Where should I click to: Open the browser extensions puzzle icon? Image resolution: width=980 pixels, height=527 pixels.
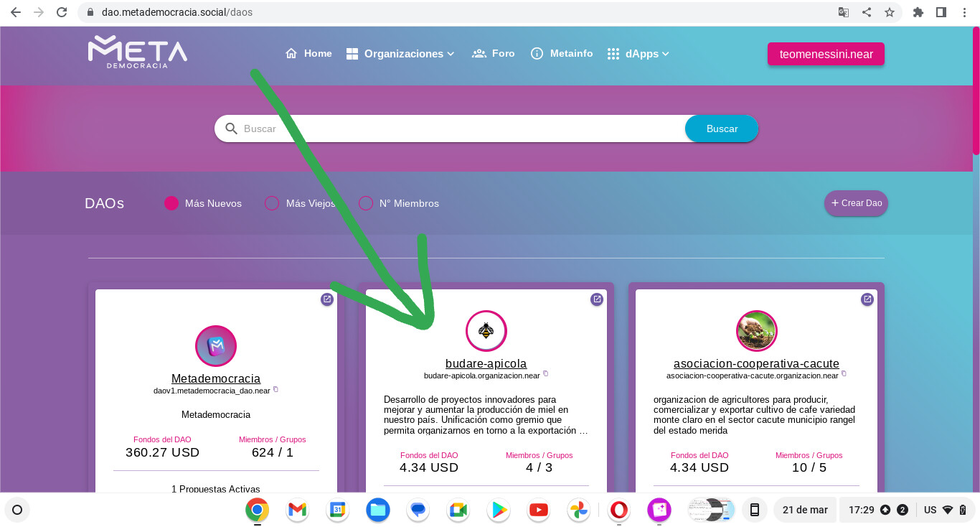click(918, 12)
